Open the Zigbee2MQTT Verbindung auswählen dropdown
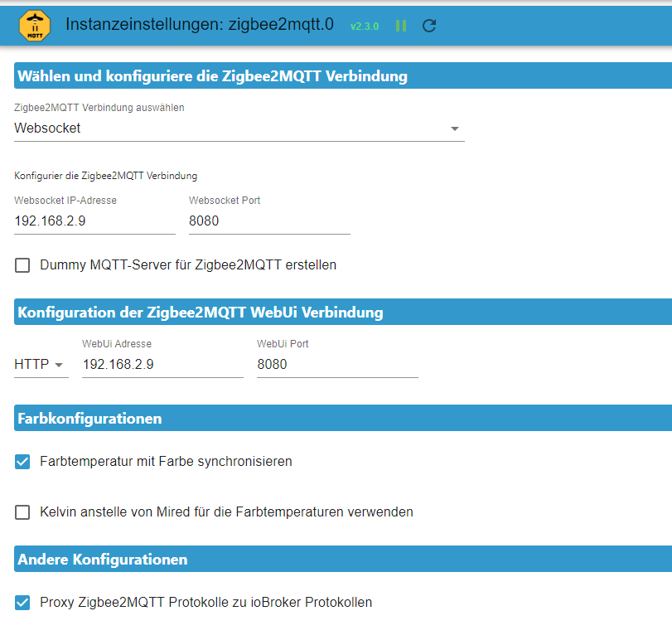Screen dimensions: 672x640 tap(239, 128)
